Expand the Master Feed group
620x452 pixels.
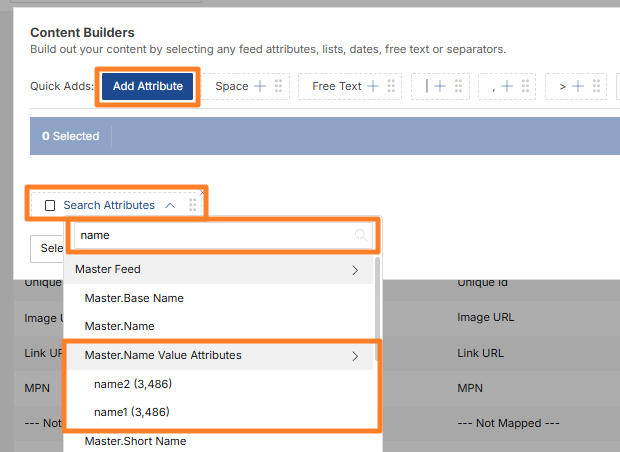tap(355, 269)
